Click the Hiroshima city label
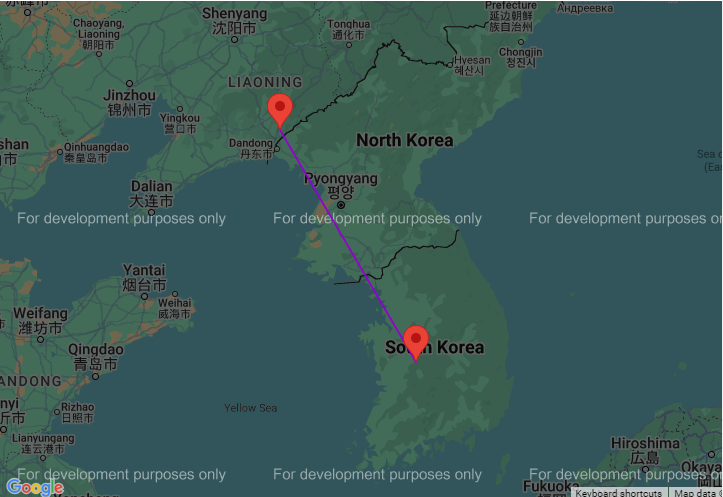723x497 pixels. point(645,450)
